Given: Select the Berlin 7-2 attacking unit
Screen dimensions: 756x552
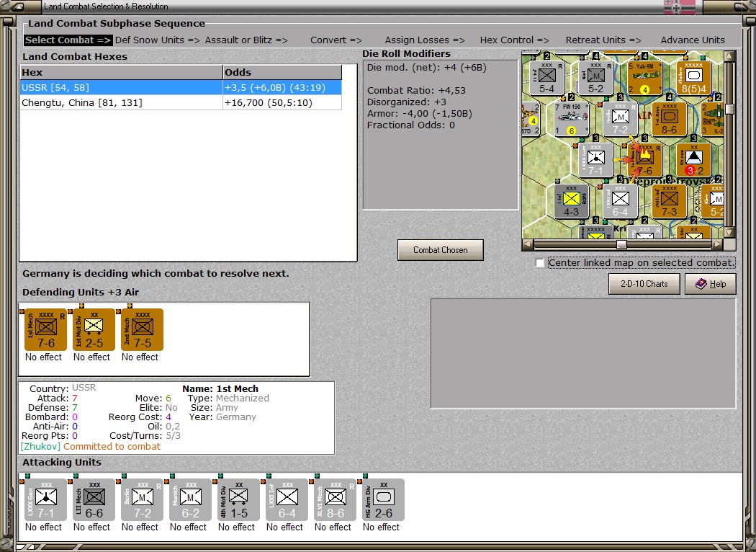Looking at the screenshot, I should tap(143, 500).
